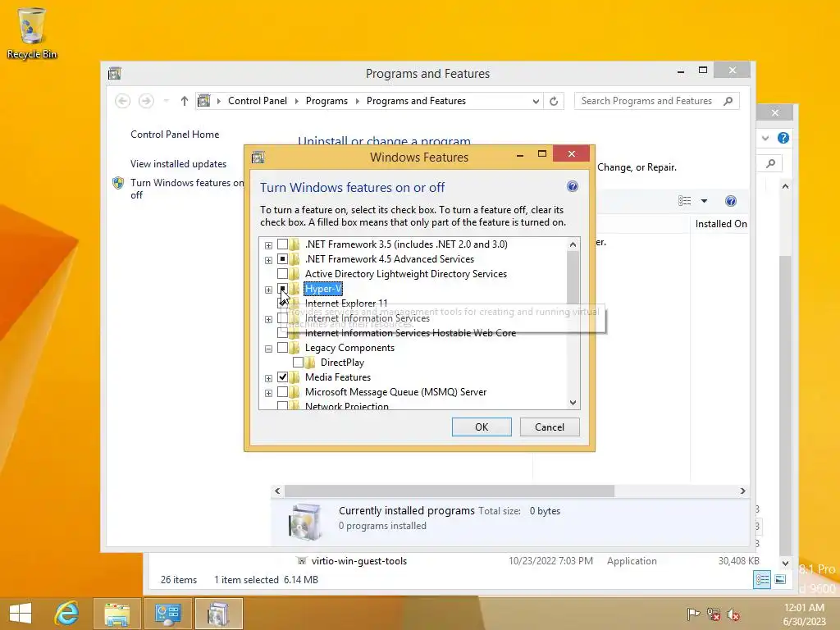Click the features list vertical scrollbar thumb
The height and width of the screenshot is (630, 840).
pyautogui.click(x=573, y=279)
